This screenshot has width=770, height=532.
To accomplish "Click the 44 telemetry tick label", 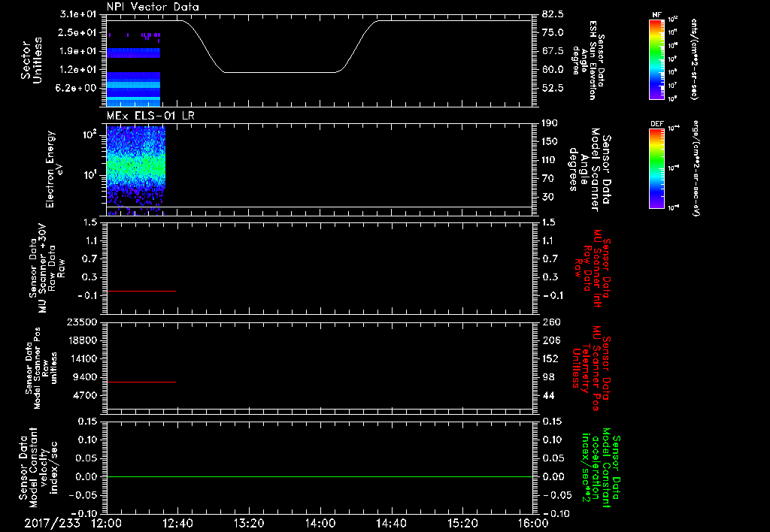I will click(x=548, y=395).
